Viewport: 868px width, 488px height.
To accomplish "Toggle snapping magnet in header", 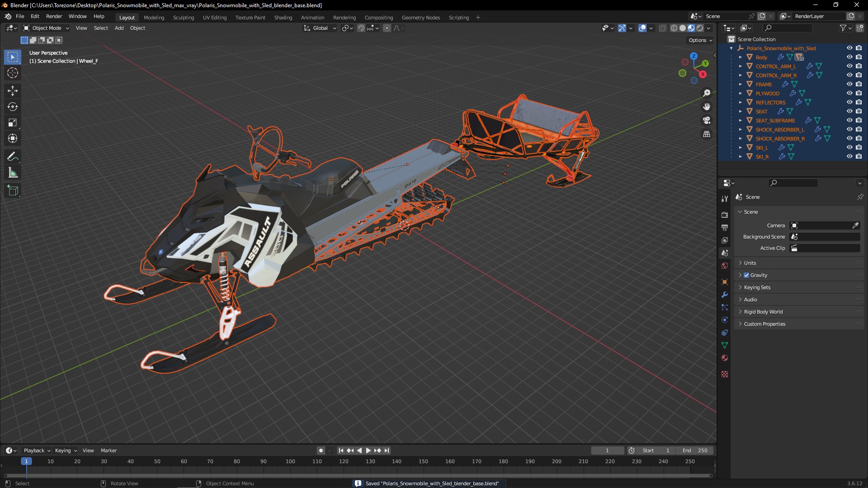I will click(361, 28).
